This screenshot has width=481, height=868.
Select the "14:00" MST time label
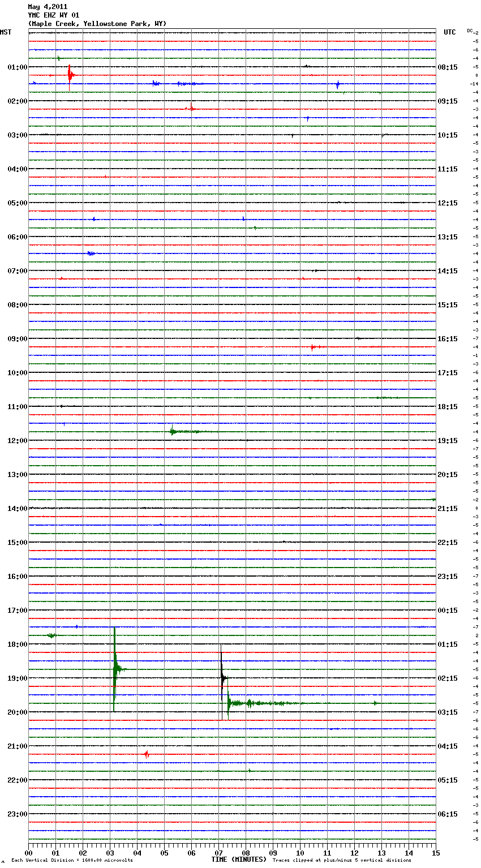18,509
